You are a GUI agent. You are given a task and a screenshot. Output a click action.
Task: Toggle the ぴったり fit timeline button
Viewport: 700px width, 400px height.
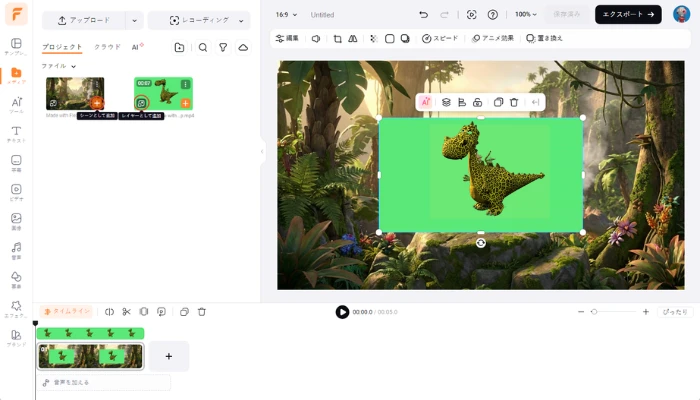[675, 312]
